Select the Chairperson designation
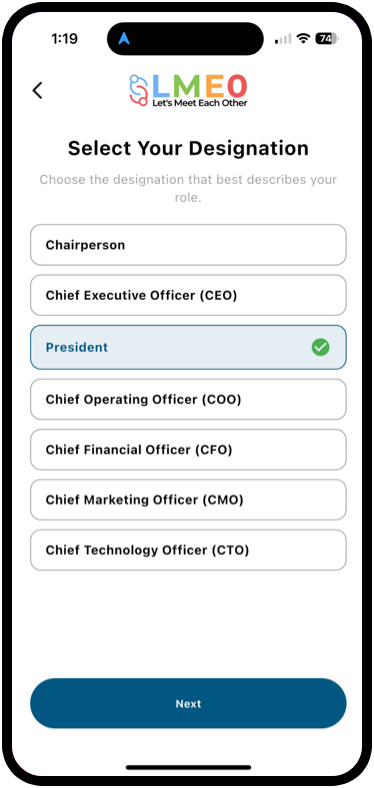The height and width of the screenshot is (788, 374). point(189,245)
